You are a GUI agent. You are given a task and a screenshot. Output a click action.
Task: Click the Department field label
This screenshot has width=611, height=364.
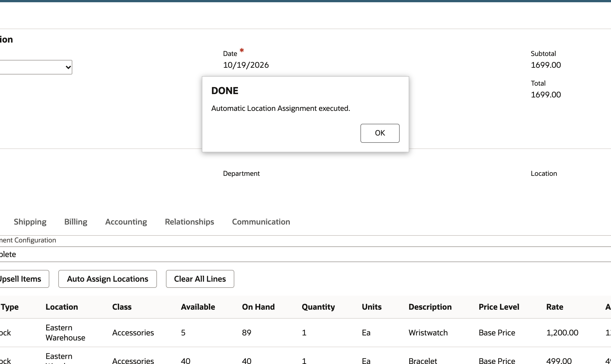(241, 174)
